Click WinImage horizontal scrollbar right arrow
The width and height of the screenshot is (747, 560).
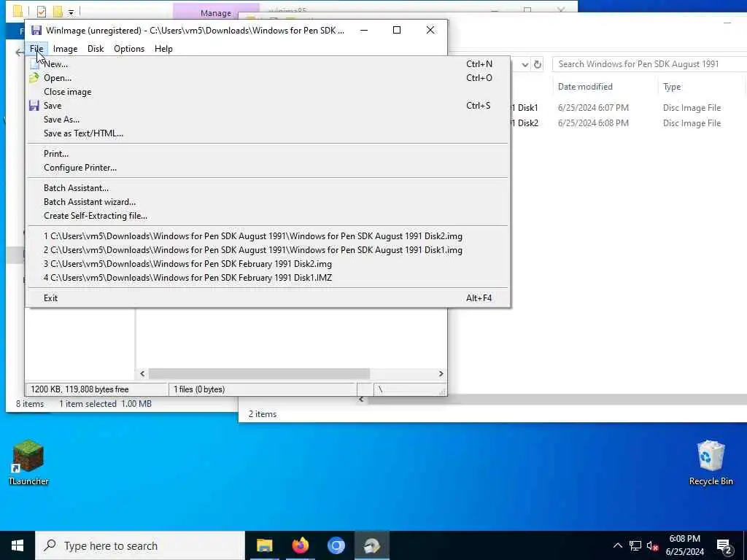441,374
